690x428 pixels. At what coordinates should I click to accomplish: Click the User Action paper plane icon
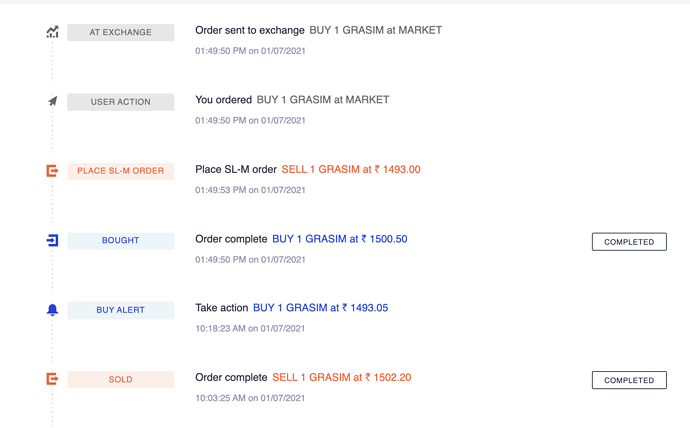click(x=52, y=102)
